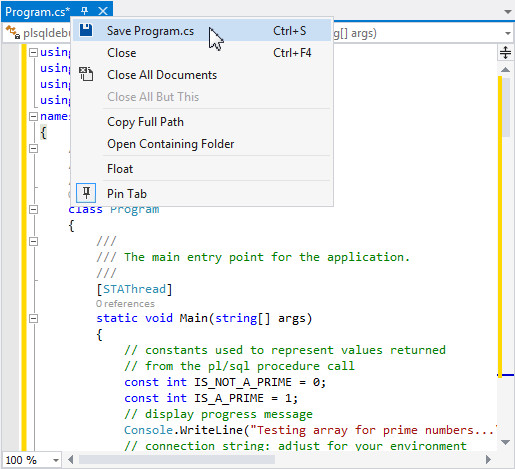
Task: Click the horizontal scrollbar right arrow
Action: tap(488, 460)
